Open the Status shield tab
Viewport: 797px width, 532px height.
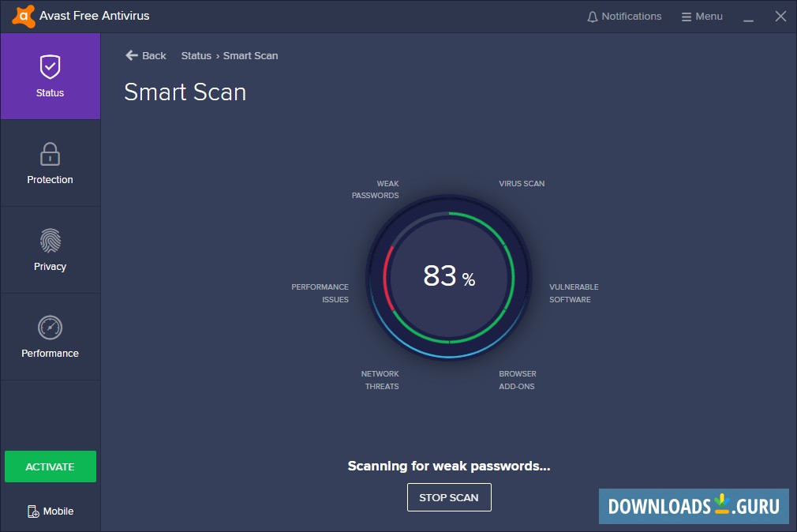[51, 77]
